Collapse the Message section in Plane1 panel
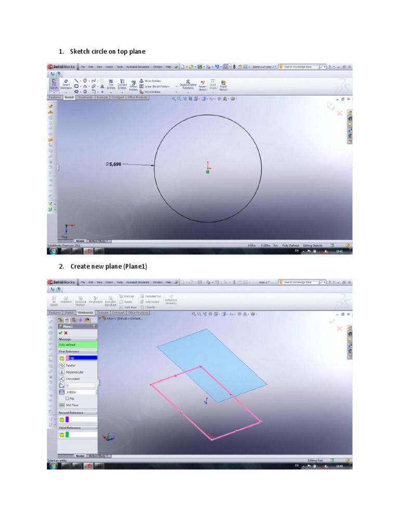Screen dimensions: 399x532 click(96, 339)
